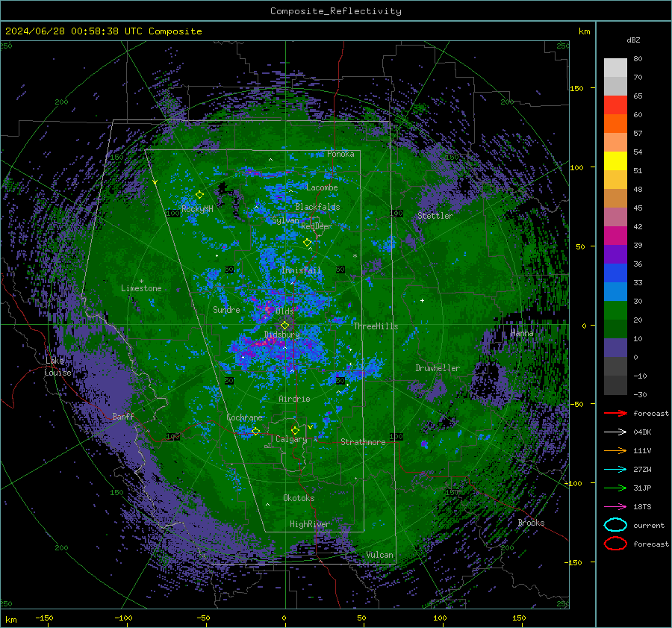The width and height of the screenshot is (672, 628).
Task: Click the 36 dBZ blue color swatch
Action: (615, 273)
